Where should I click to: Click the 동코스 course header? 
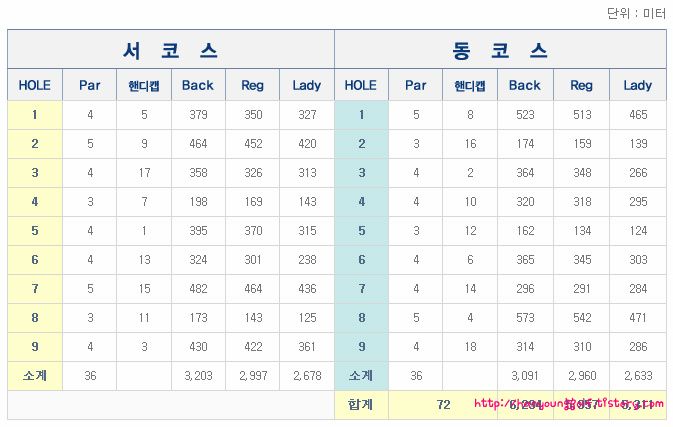[x=500, y=50]
